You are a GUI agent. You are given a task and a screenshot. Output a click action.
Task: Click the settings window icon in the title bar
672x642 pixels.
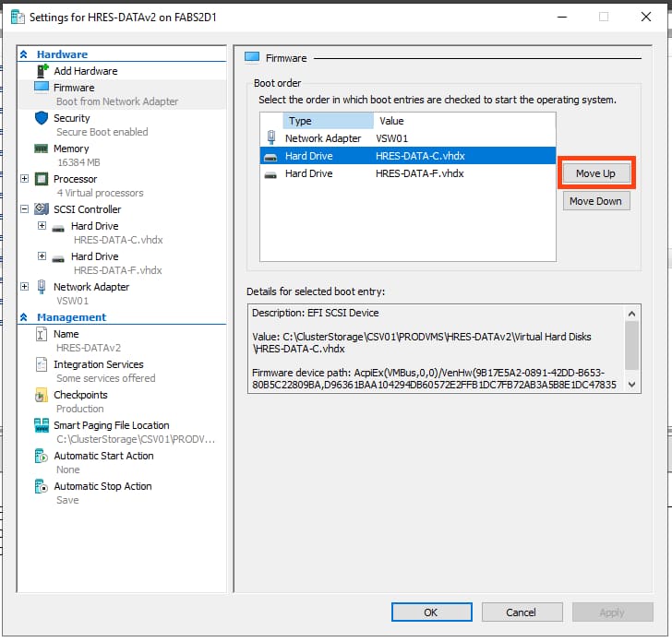click(18, 18)
